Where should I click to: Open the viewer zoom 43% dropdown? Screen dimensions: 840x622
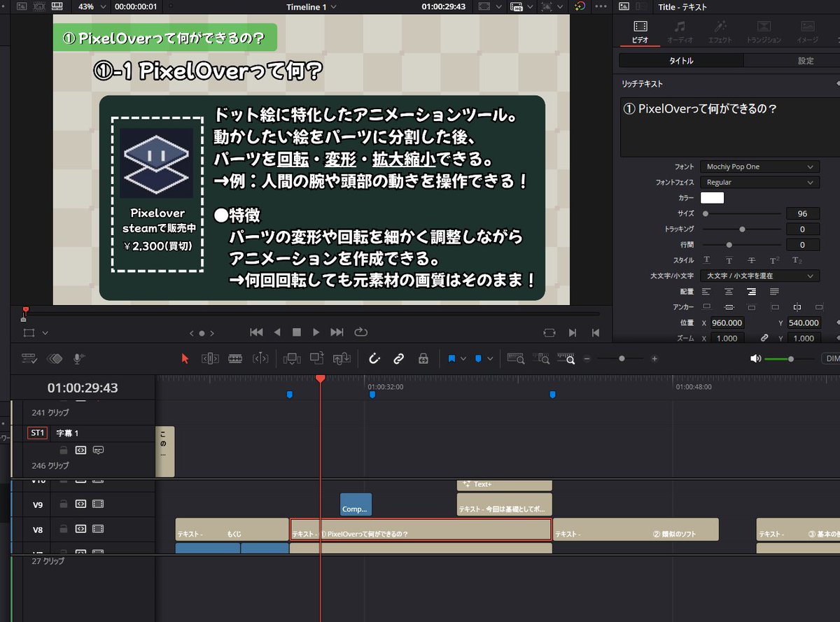91,6
